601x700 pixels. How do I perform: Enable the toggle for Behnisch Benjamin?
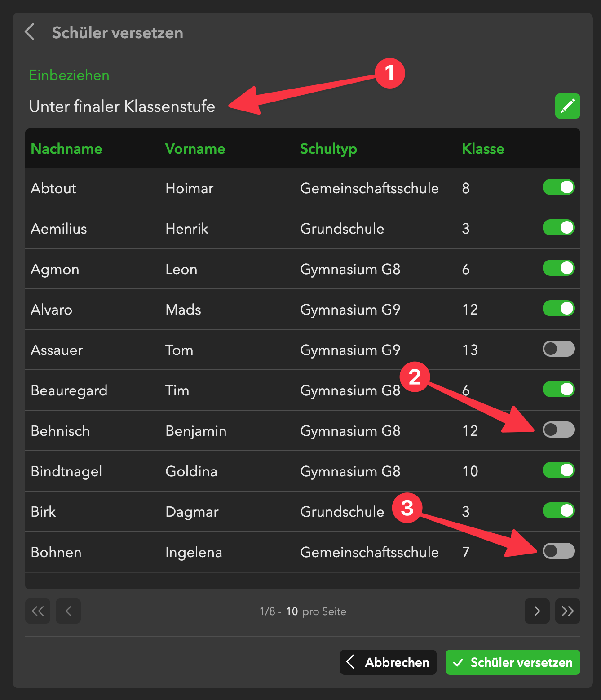558,430
